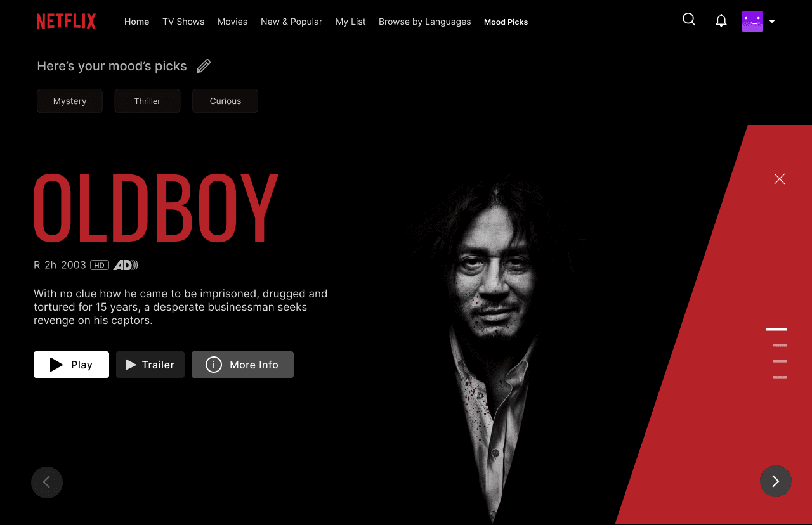Go back with the left arrow circle

[47, 483]
